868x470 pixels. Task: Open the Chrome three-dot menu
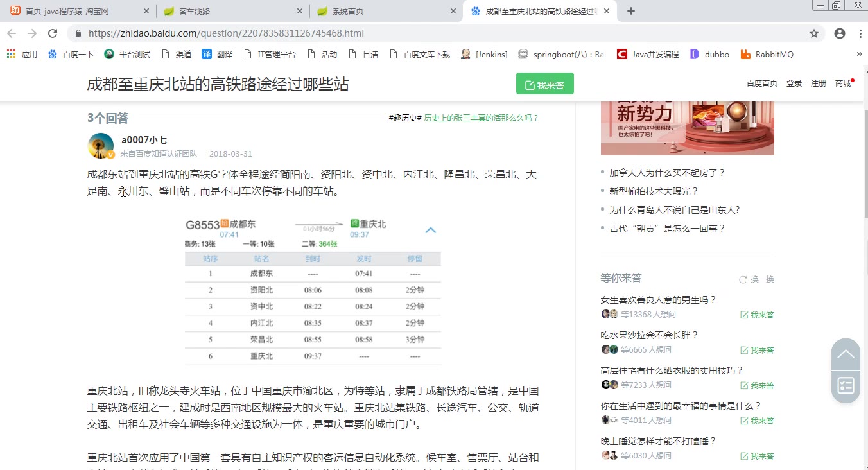(x=860, y=33)
